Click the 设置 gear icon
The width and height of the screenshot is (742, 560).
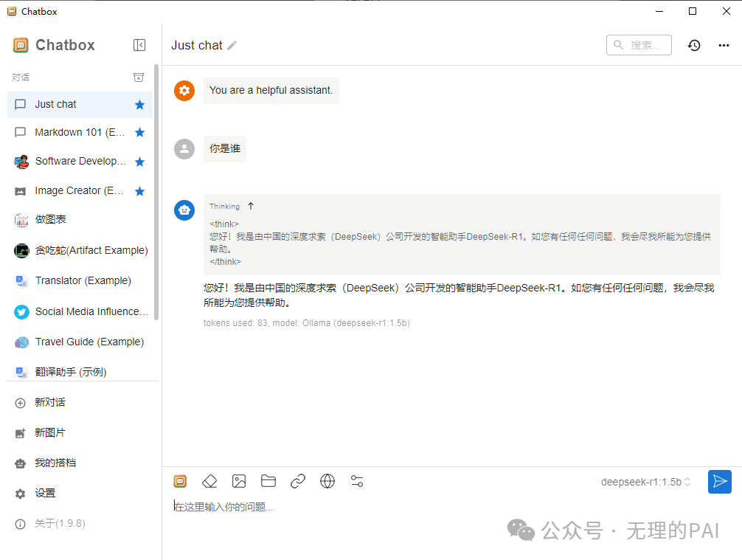(x=21, y=494)
